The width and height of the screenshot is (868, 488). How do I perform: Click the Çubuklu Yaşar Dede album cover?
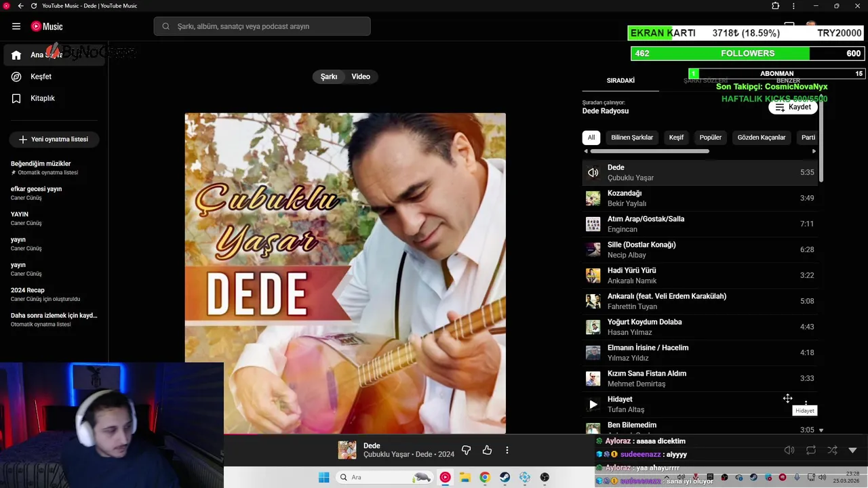[345, 273]
